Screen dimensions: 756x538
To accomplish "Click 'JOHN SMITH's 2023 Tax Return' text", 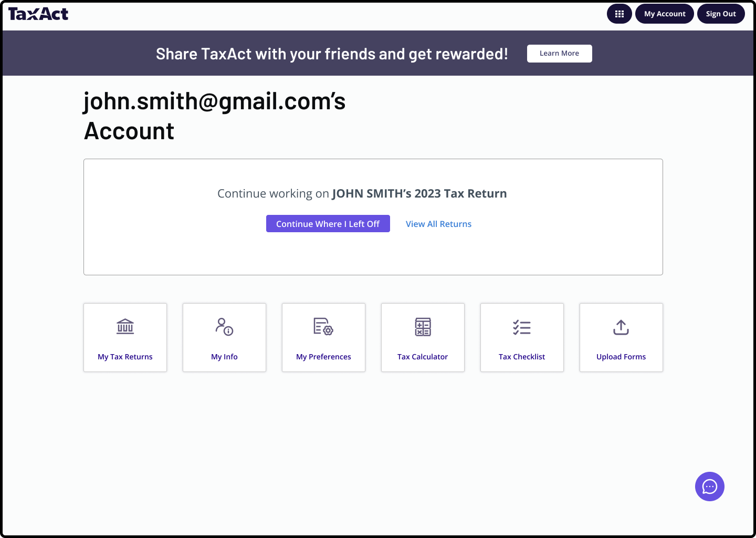I will pyautogui.click(x=419, y=193).
